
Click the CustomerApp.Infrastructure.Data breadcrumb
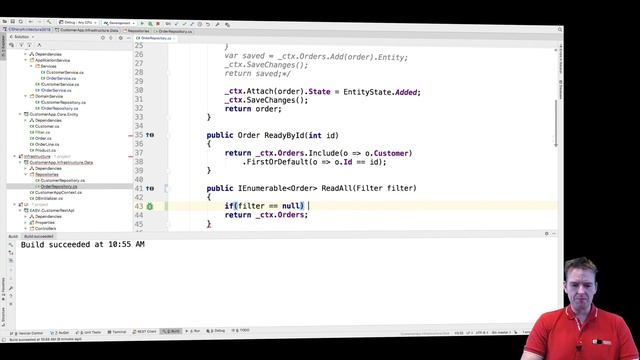click(x=87, y=30)
